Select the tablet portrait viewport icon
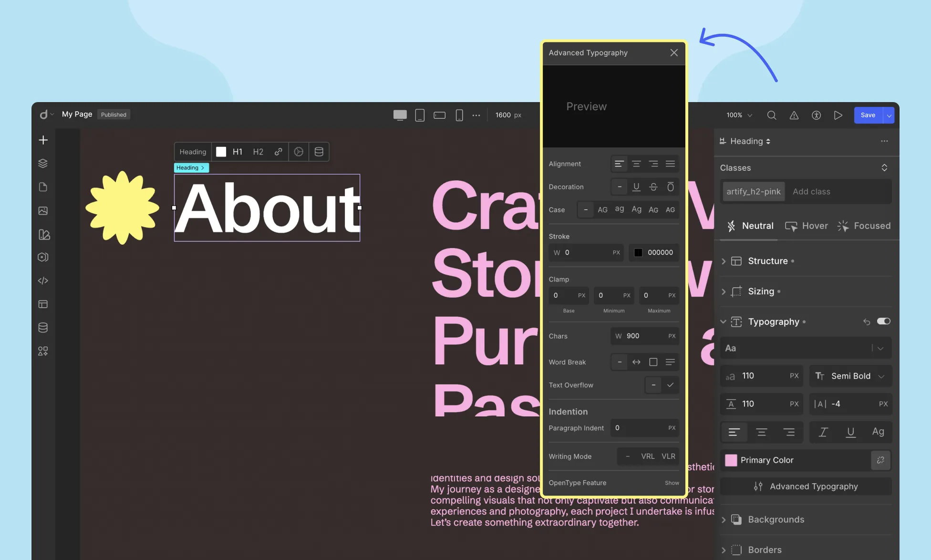This screenshot has width=931, height=560. click(420, 115)
